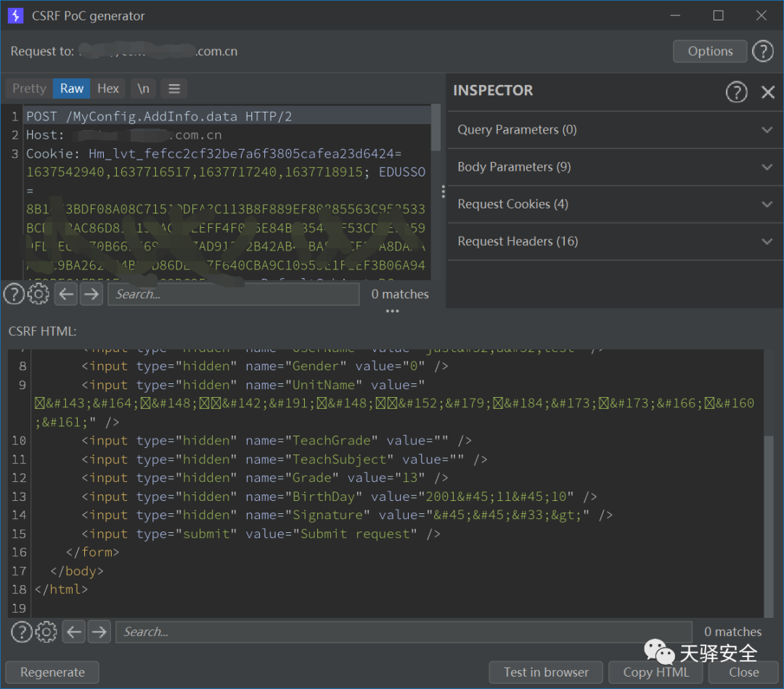Go to next match in CSRF HTML search

point(99,632)
